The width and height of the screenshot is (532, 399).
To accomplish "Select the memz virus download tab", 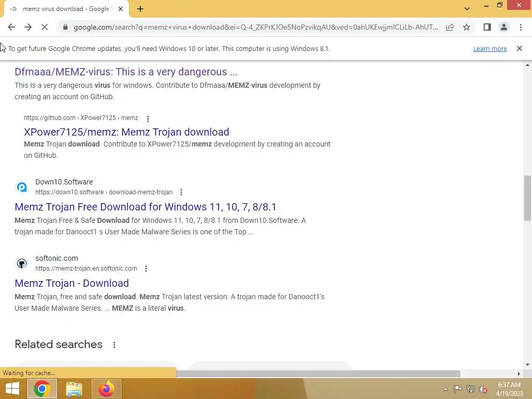I will [66, 9].
